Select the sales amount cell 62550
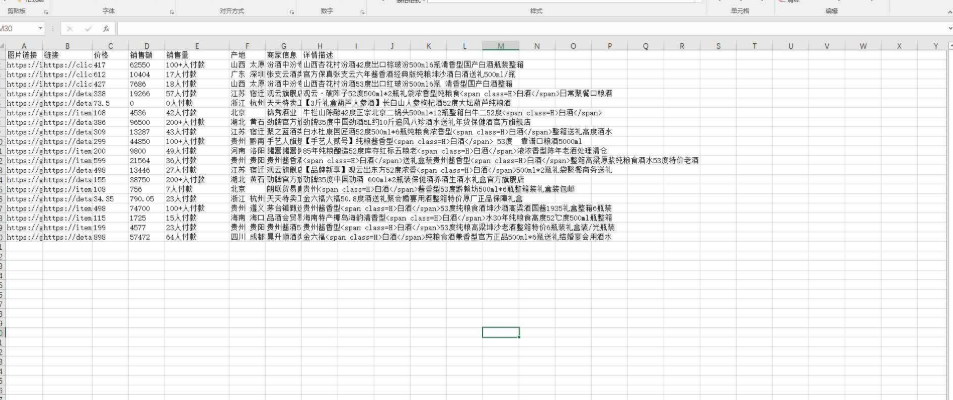Screen dimensions: 953x400 point(146,64)
